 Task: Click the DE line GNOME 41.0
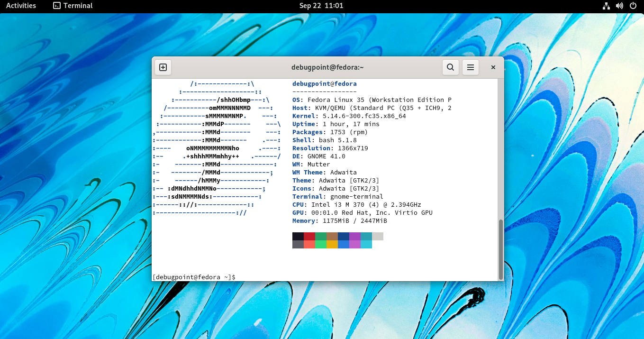tap(319, 156)
